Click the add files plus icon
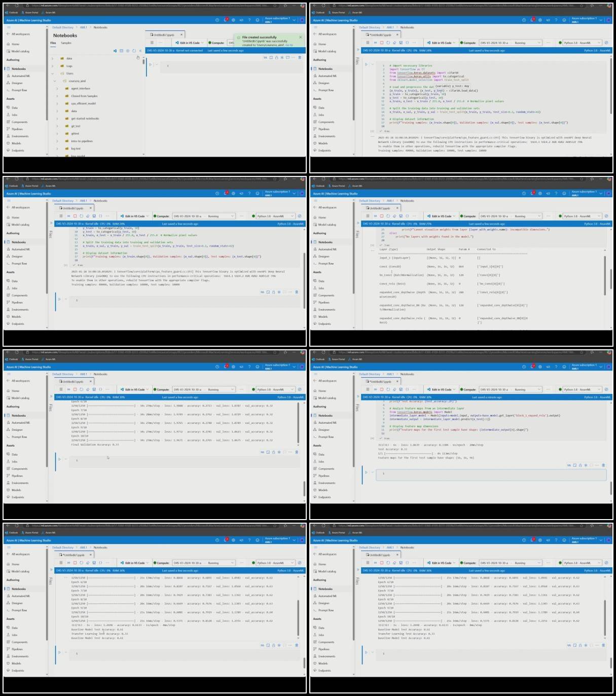Image resolution: width=616 pixels, height=696 pixels. 127,51
